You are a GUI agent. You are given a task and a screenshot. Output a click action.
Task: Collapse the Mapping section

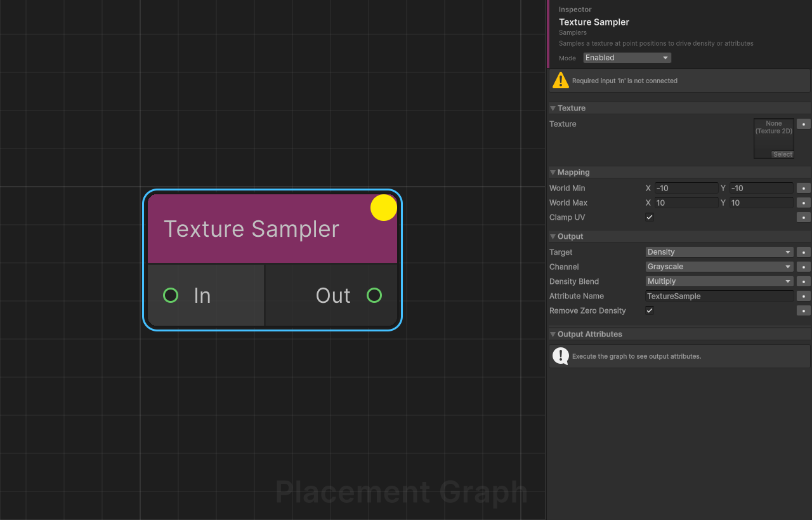(553, 172)
